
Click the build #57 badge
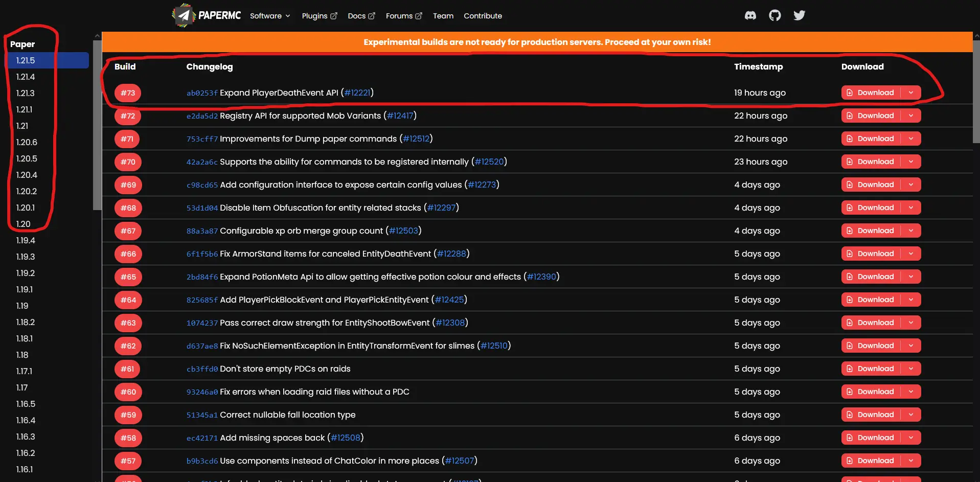pos(128,461)
